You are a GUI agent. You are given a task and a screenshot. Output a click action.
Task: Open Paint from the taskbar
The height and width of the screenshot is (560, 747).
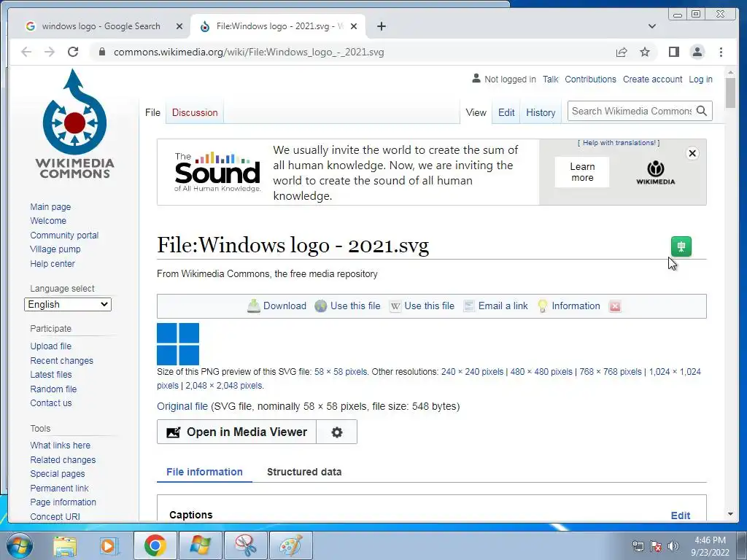click(x=290, y=545)
